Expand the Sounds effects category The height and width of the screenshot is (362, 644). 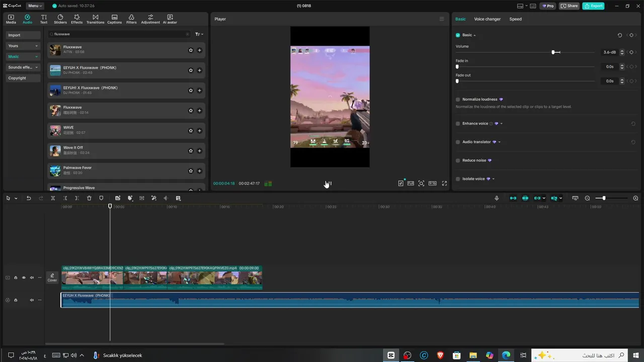pyautogui.click(x=23, y=67)
